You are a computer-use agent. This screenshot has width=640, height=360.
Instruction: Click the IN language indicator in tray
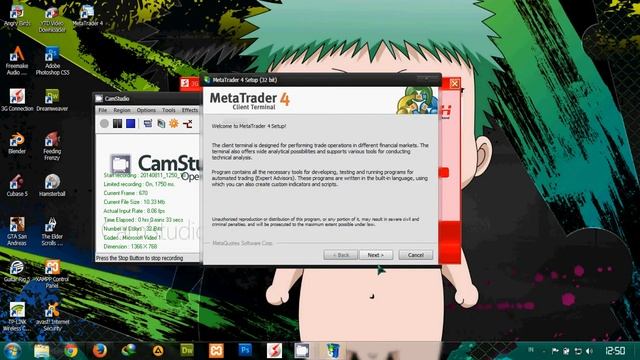pos(531,350)
